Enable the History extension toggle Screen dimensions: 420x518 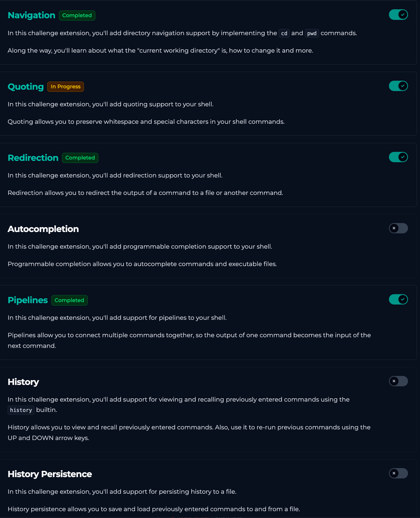click(398, 381)
